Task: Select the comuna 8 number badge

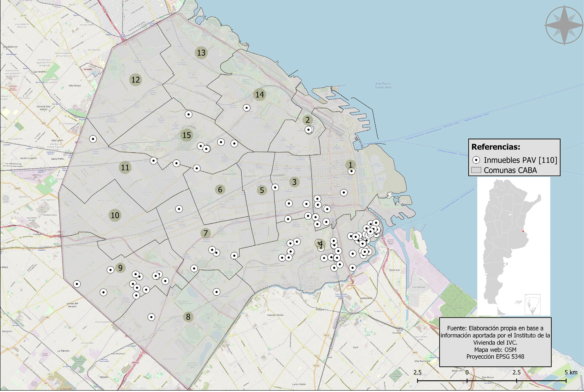Action: click(188, 317)
